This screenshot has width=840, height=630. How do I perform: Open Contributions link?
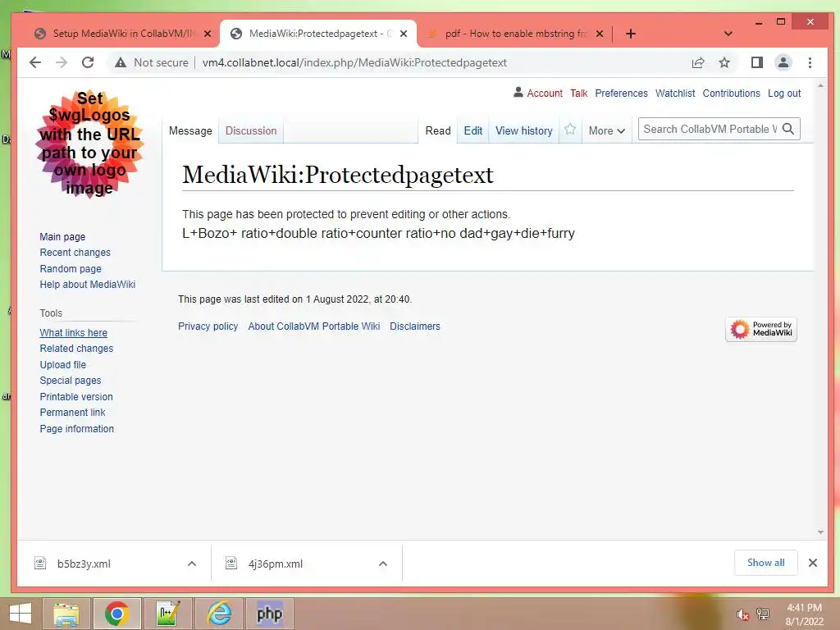coord(731,94)
